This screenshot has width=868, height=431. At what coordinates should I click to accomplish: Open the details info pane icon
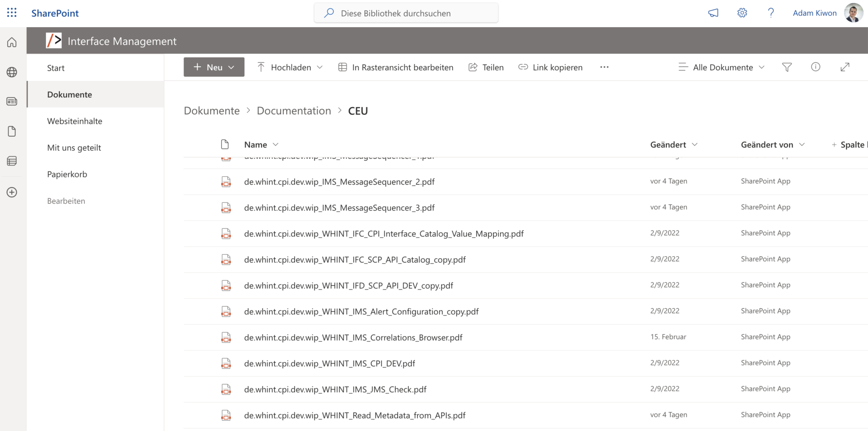coord(815,67)
